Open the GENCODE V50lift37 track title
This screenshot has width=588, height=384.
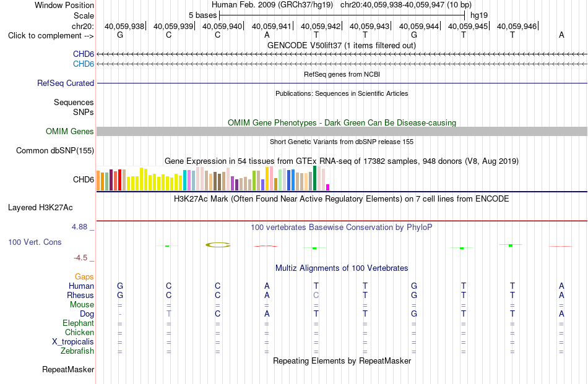341,45
